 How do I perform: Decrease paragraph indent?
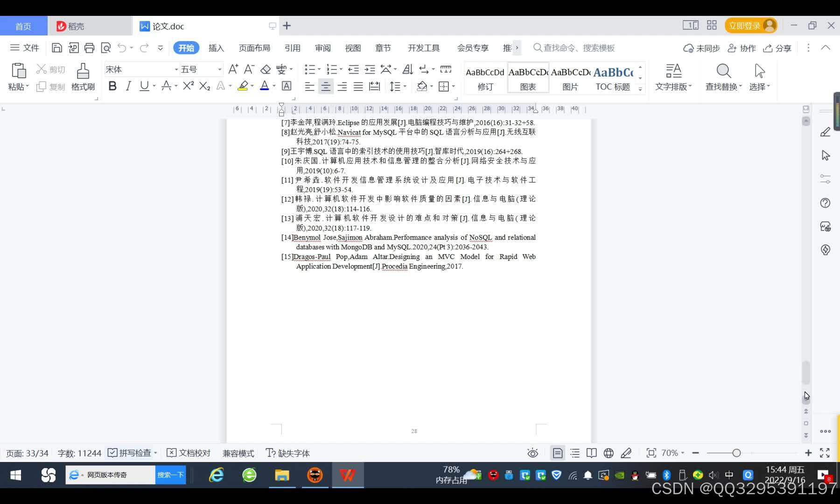[x=353, y=70]
